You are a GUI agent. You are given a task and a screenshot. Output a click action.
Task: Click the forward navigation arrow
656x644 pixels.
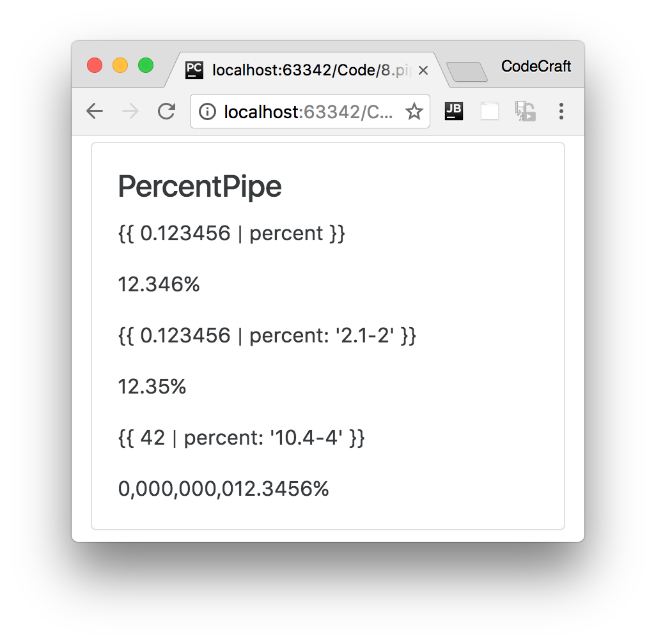click(x=130, y=111)
